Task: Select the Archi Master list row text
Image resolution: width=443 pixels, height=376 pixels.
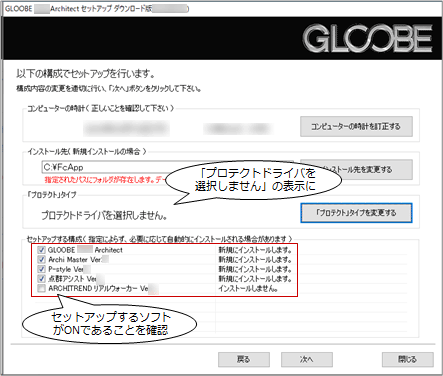Action: point(79,259)
